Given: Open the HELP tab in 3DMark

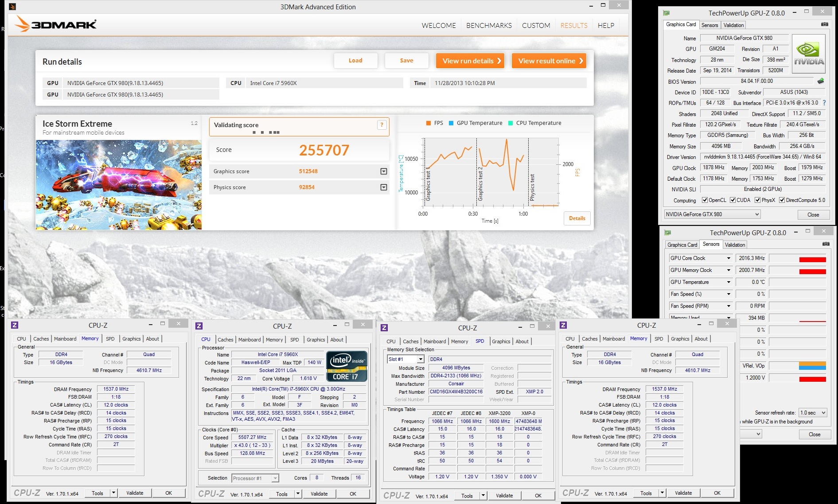Looking at the screenshot, I should 606,26.
